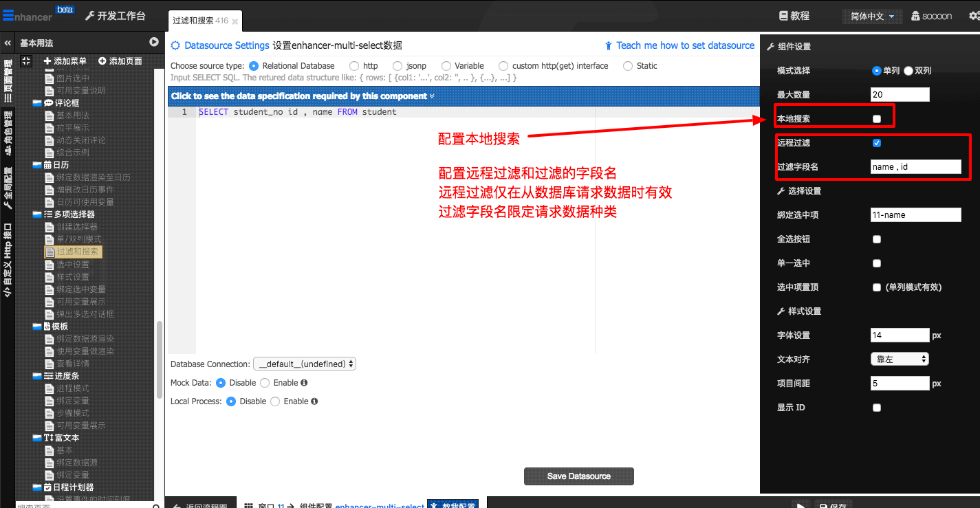Image resolution: width=980 pixels, height=508 pixels.
Task: Click the Save Datasource button
Action: tap(578, 476)
